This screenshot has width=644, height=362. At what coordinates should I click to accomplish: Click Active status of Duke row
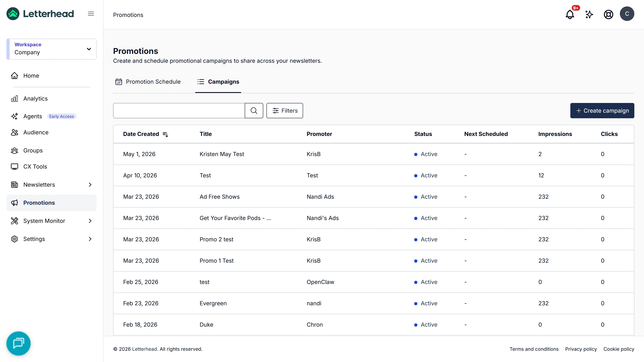pyautogui.click(x=426, y=325)
